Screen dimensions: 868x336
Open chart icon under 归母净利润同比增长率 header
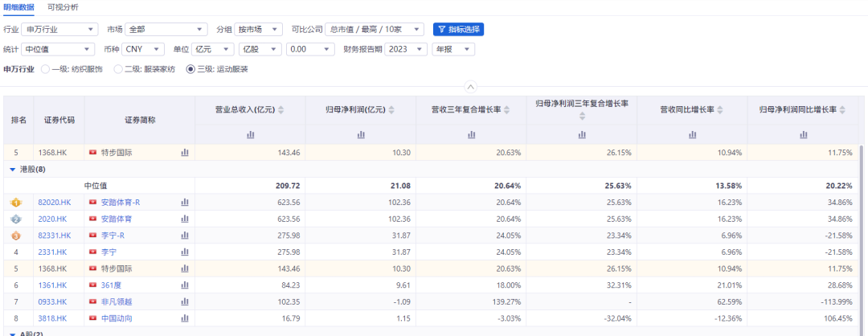point(803,134)
